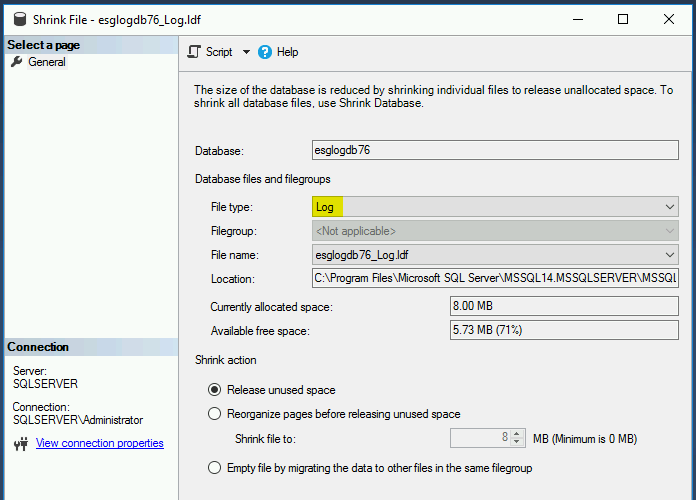Screen dimensions: 696x500
Task: Select Reorganize pages before releasing unused space
Action: click(x=214, y=414)
